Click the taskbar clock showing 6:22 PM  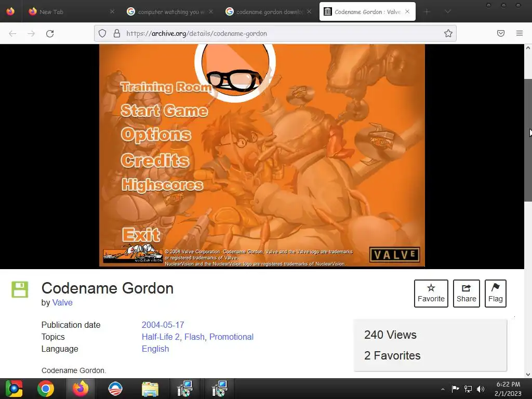tap(508, 389)
